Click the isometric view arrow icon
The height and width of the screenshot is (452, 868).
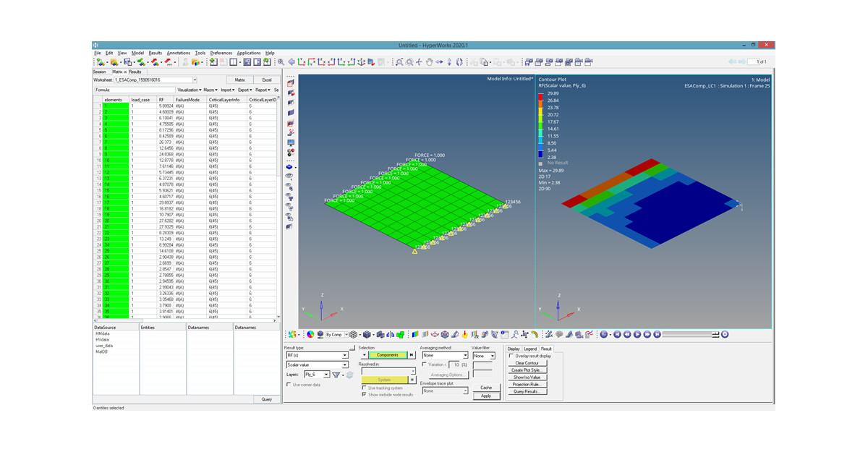pos(292,63)
